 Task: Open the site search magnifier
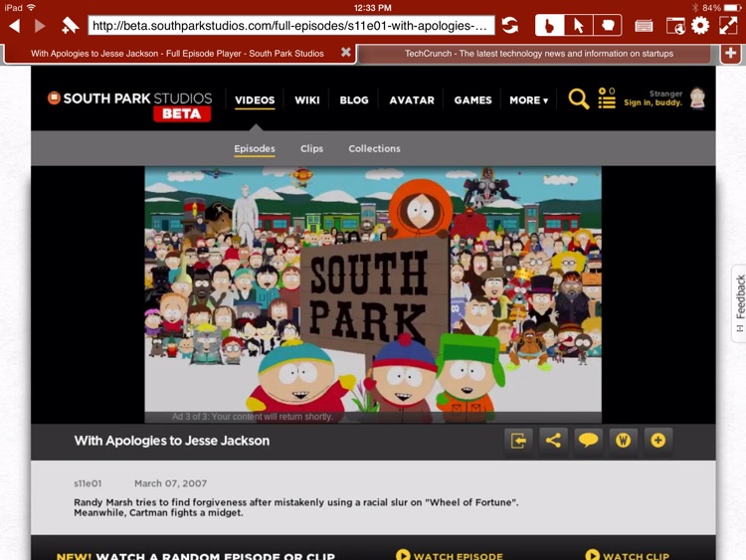pyautogui.click(x=579, y=98)
